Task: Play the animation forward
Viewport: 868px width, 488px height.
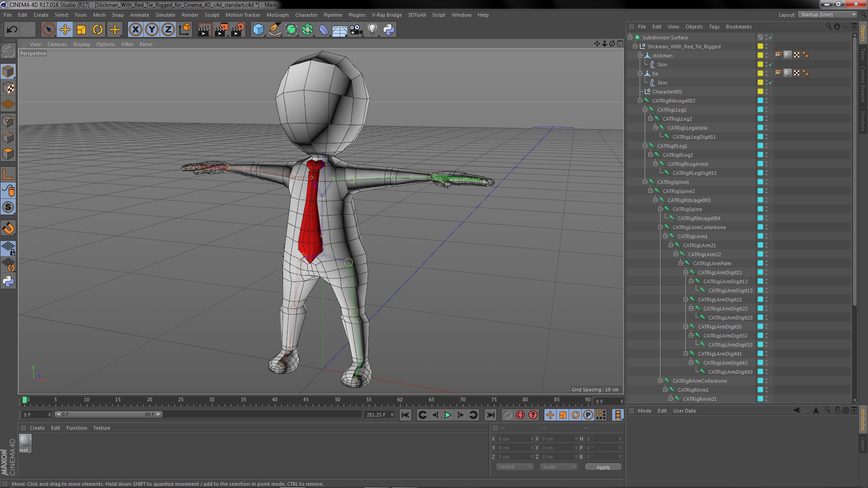Action: (x=448, y=415)
